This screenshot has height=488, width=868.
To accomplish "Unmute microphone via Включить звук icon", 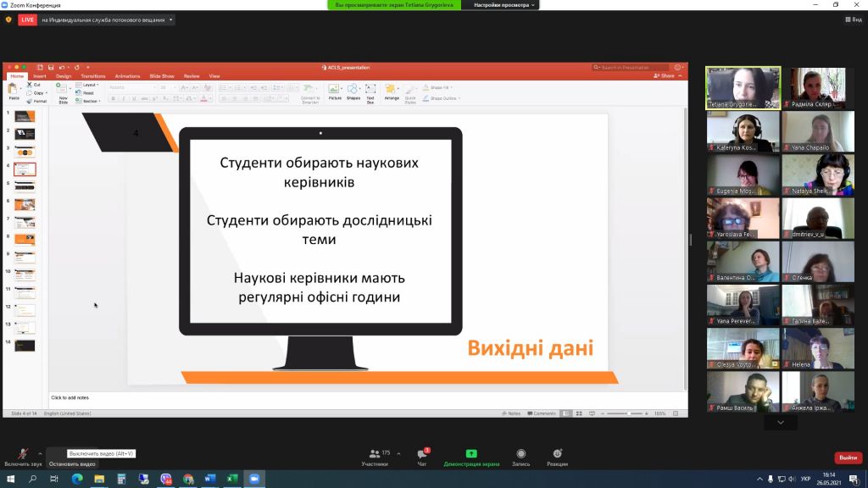I will pos(23,454).
